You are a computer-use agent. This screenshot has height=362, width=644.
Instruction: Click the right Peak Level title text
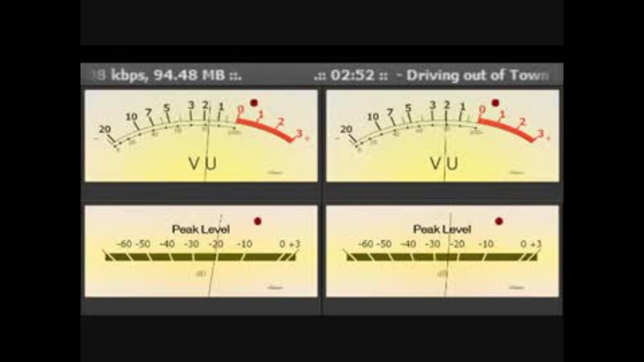(442, 229)
